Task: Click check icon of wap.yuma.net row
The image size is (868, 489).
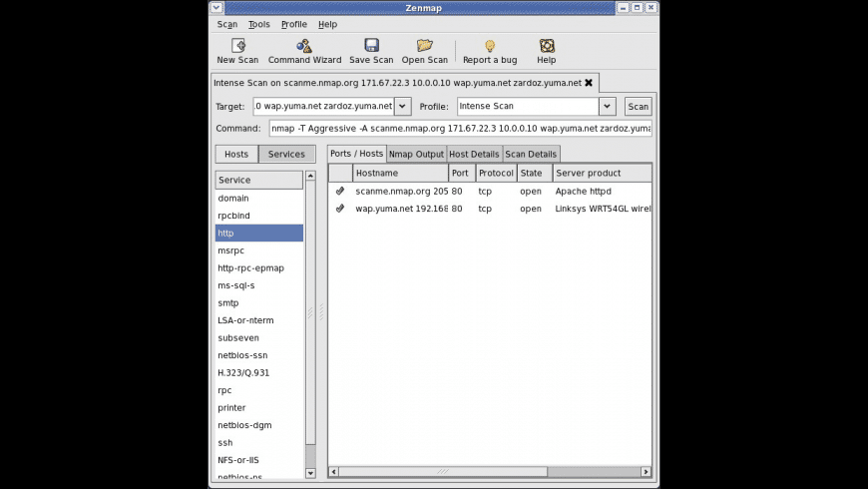Action: pos(340,209)
